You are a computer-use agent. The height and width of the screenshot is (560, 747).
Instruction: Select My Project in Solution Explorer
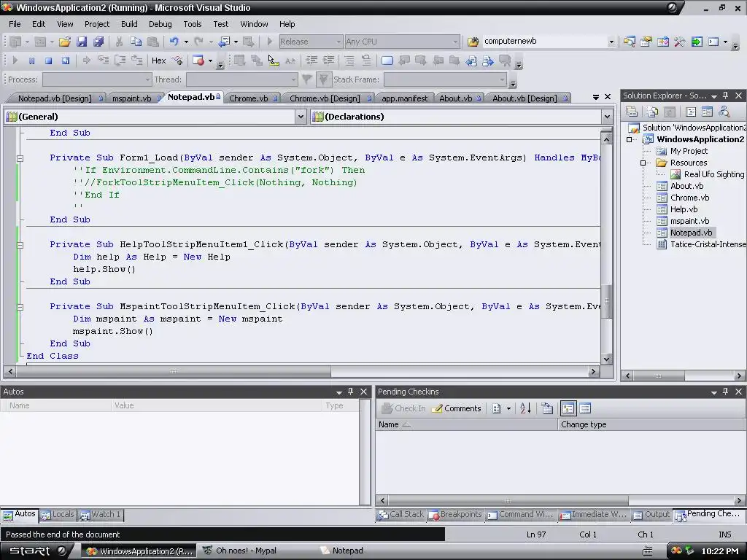pyautogui.click(x=689, y=151)
